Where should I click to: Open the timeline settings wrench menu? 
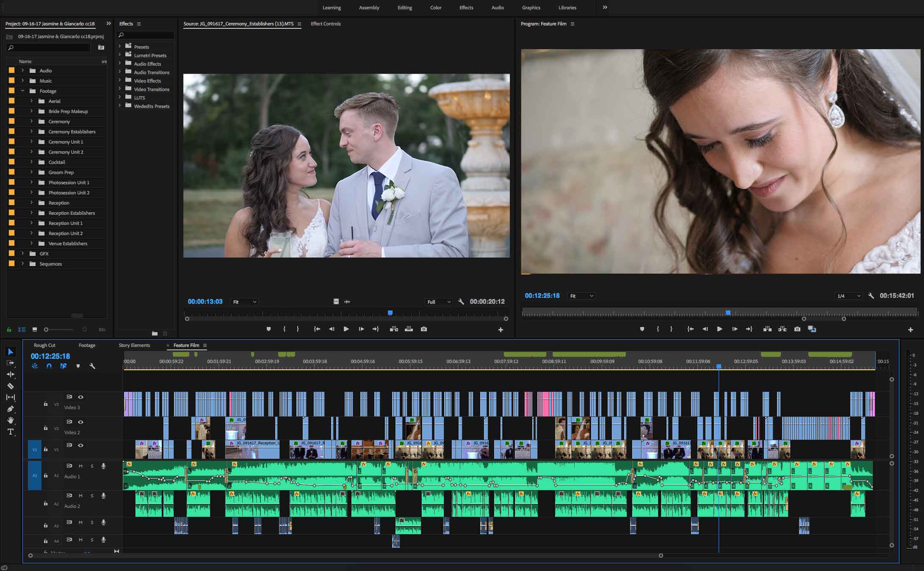pyautogui.click(x=92, y=366)
